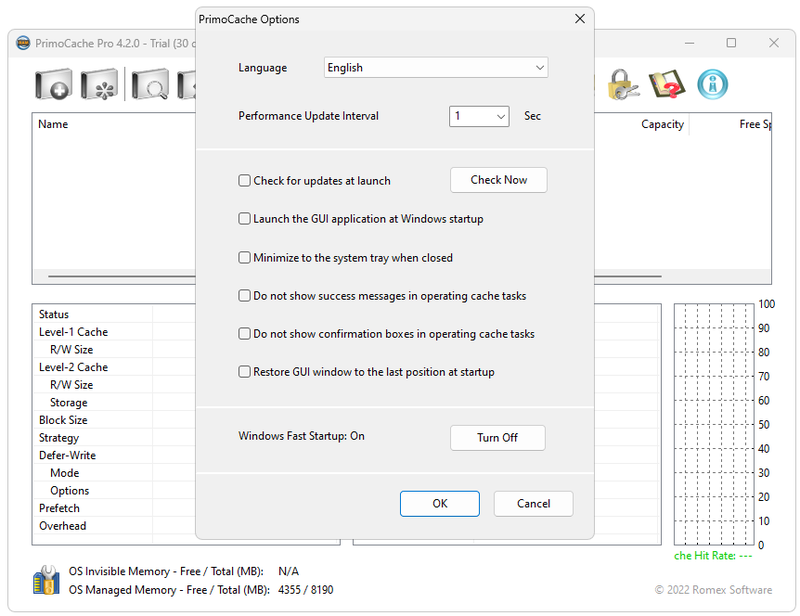Click the Block Size row
Image resolution: width=800 pixels, height=616 pixels.
pyautogui.click(x=63, y=420)
